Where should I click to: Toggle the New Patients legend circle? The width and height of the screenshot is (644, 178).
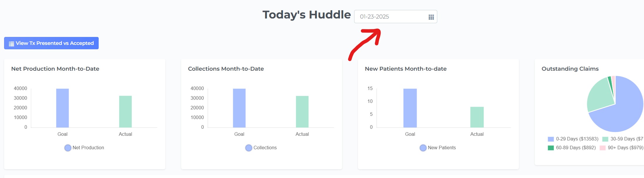[x=423, y=148]
